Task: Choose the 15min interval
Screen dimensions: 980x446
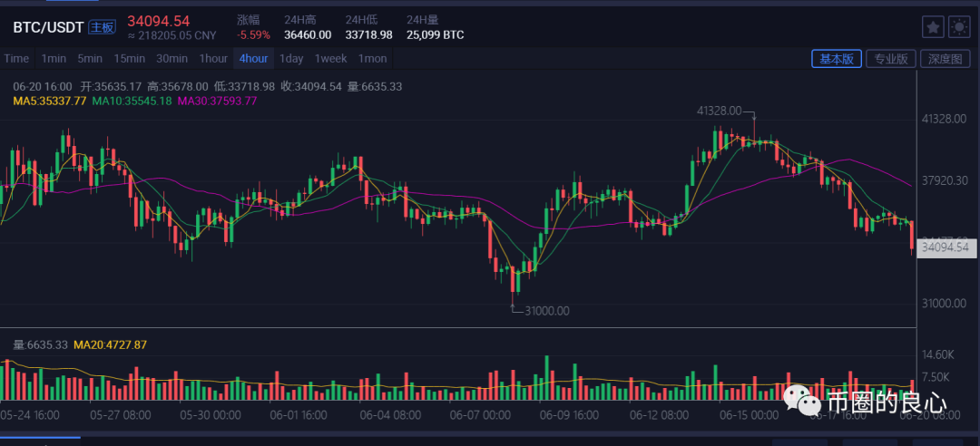Action: (x=129, y=59)
